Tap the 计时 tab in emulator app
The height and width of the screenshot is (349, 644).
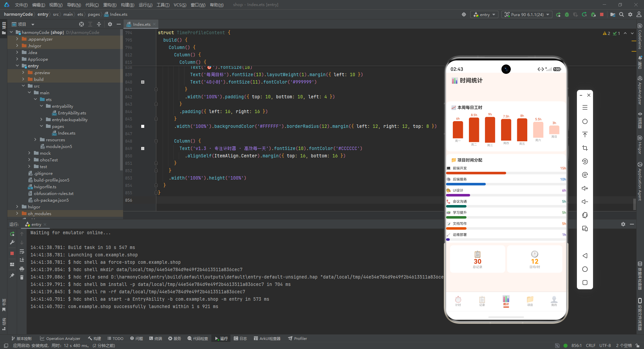point(458,301)
